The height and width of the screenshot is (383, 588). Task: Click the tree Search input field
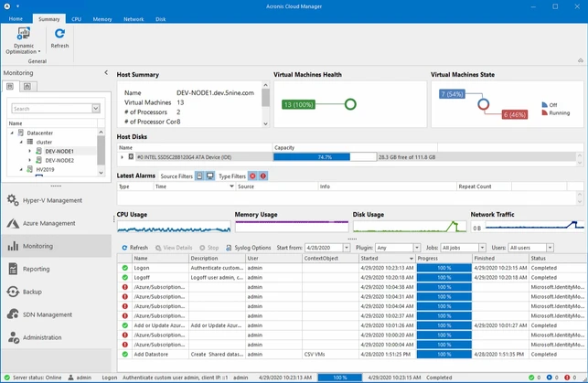(x=52, y=108)
